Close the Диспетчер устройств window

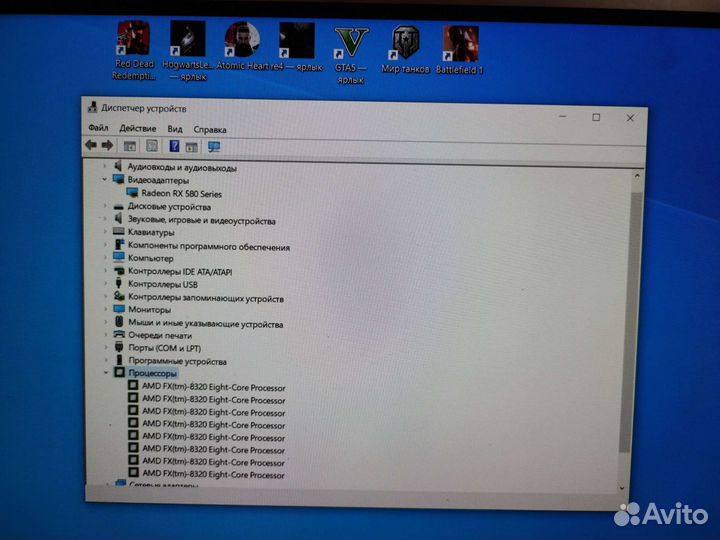point(630,118)
